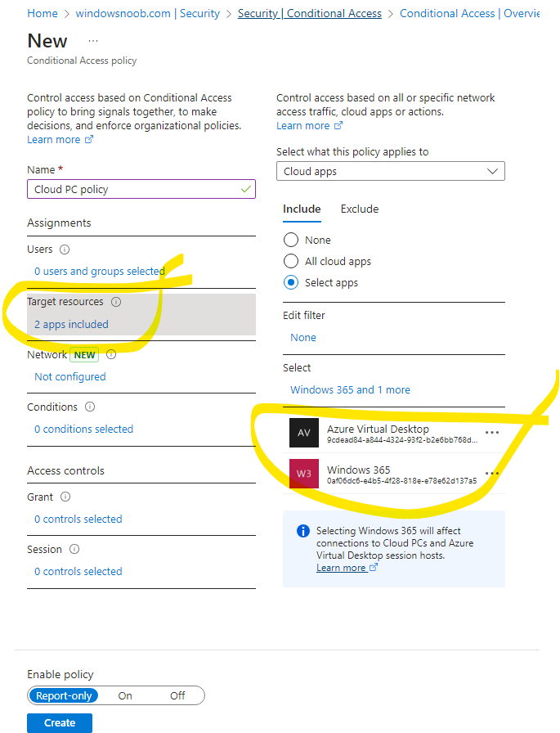Open 2 apps included link

click(x=71, y=325)
